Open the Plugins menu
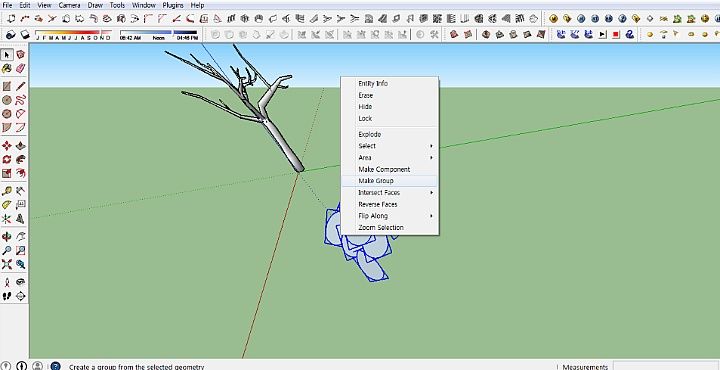This screenshot has height=370, width=720. click(173, 5)
